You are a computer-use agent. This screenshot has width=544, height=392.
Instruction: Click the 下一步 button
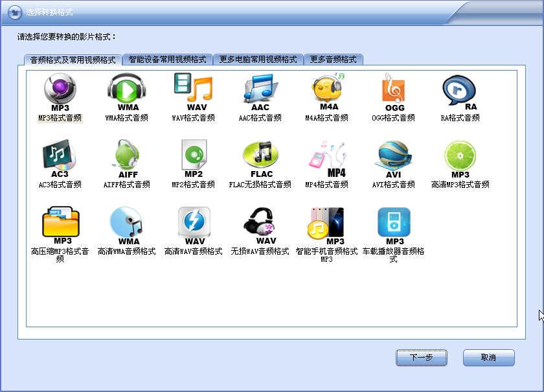coord(422,358)
